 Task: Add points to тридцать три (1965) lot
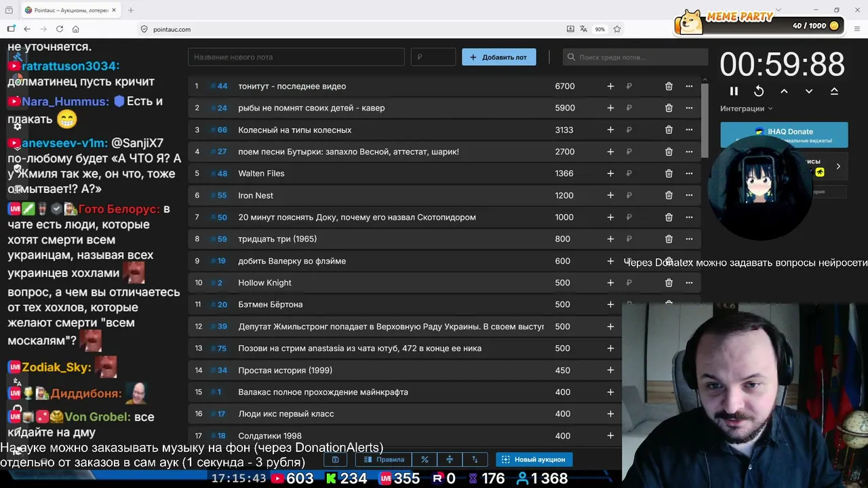610,239
